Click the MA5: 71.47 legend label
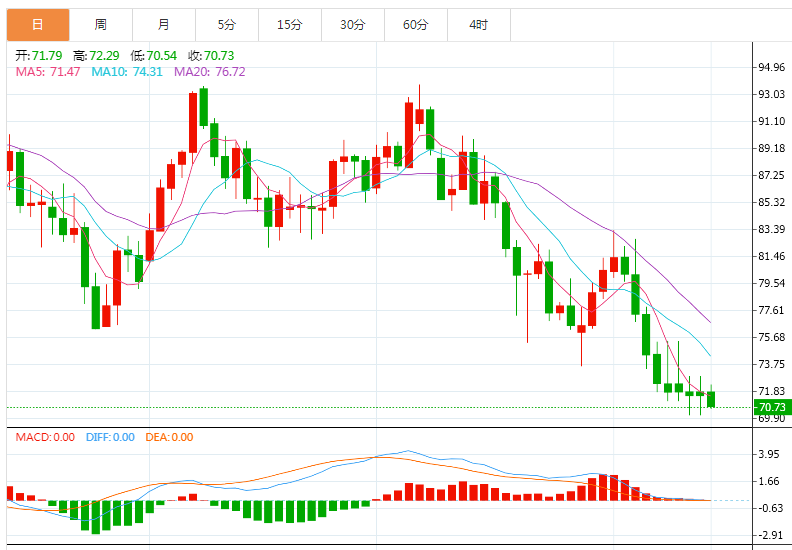The image size is (792, 550). tap(48, 72)
